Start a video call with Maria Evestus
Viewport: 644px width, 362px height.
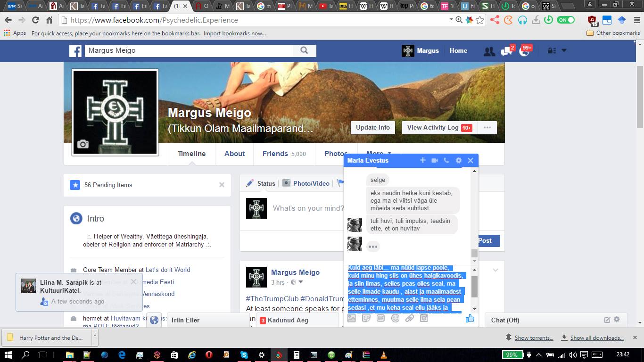pos(435,160)
